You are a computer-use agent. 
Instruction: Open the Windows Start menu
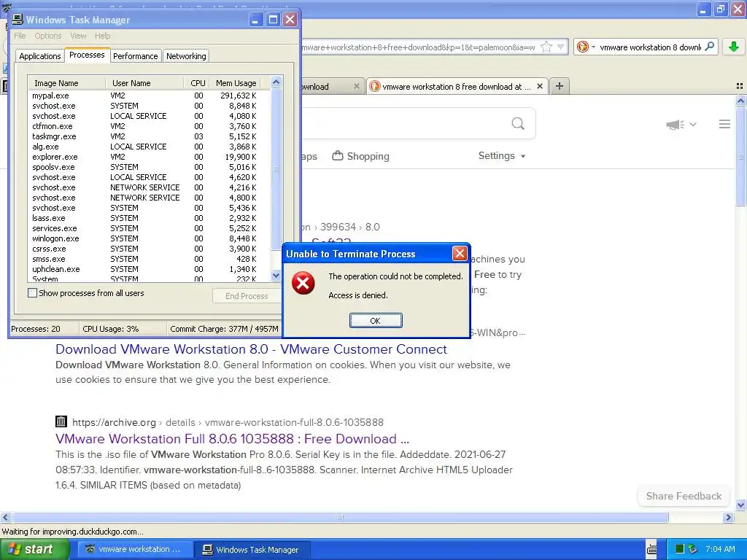[34, 549]
